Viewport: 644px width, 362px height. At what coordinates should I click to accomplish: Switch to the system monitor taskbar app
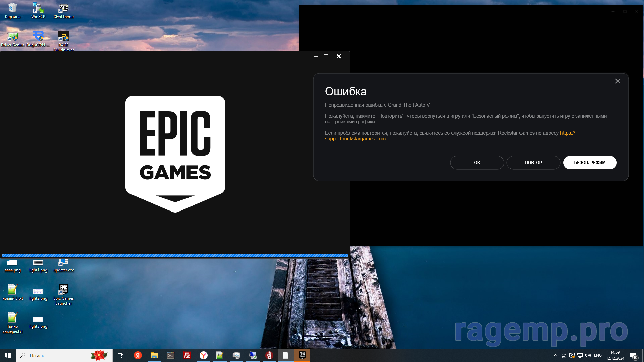[236, 355]
